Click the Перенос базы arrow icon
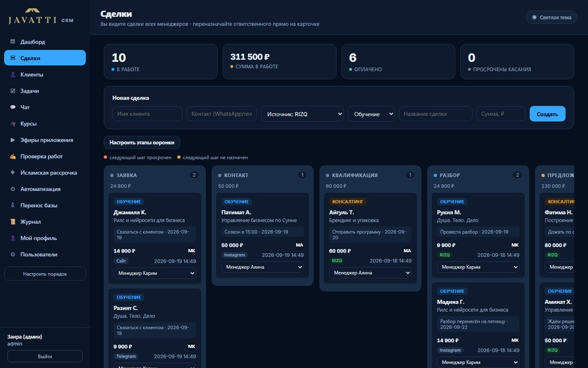 pos(13,205)
